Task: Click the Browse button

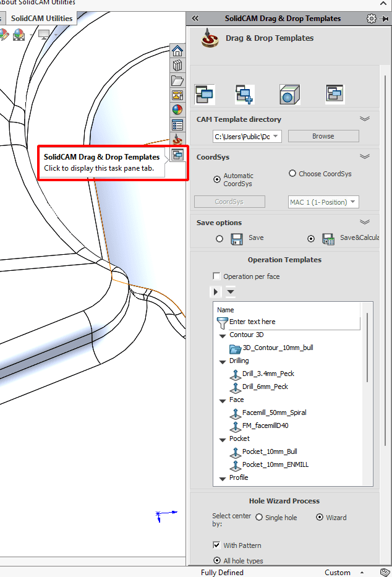Action: click(x=323, y=136)
